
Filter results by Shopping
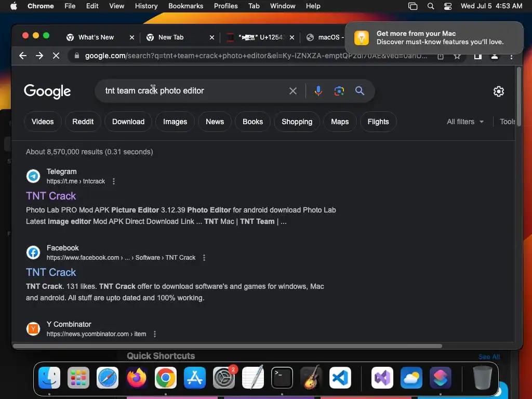297,122
